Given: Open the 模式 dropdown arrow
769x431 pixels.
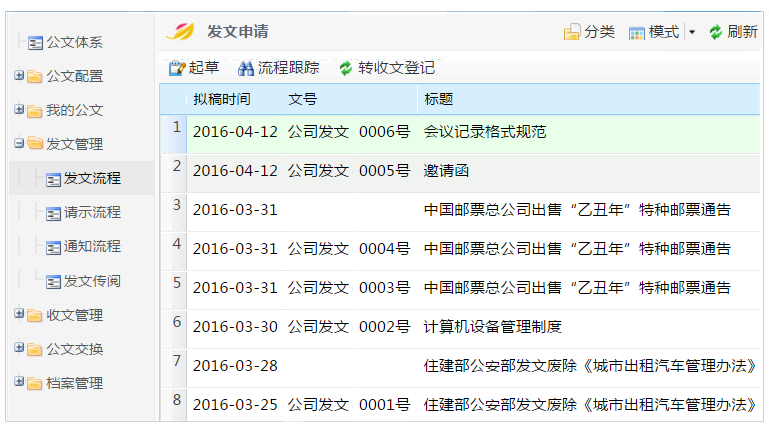Looking at the screenshot, I should click(692, 32).
